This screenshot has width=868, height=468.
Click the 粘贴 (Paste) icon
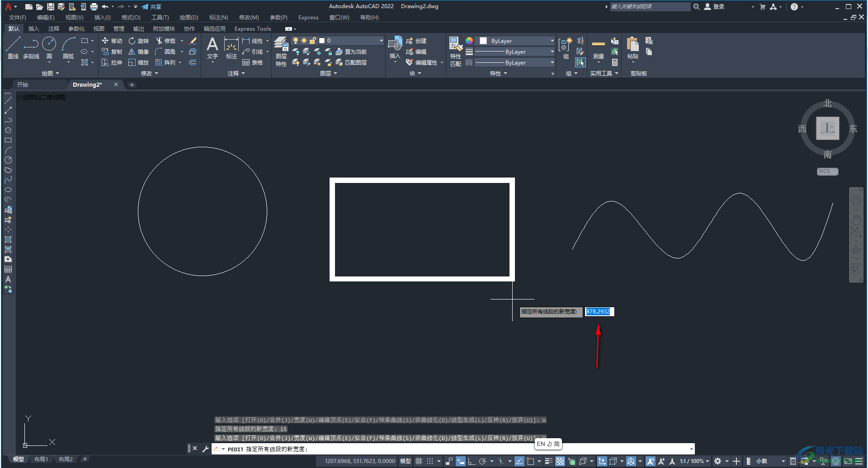click(632, 48)
